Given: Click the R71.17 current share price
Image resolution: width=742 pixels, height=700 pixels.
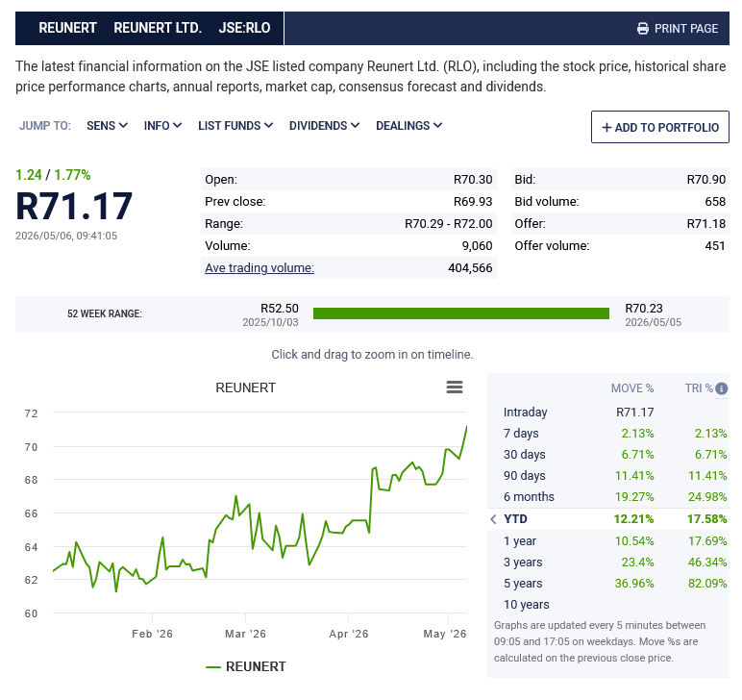Looking at the screenshot, I should click(x=74, y=207).
